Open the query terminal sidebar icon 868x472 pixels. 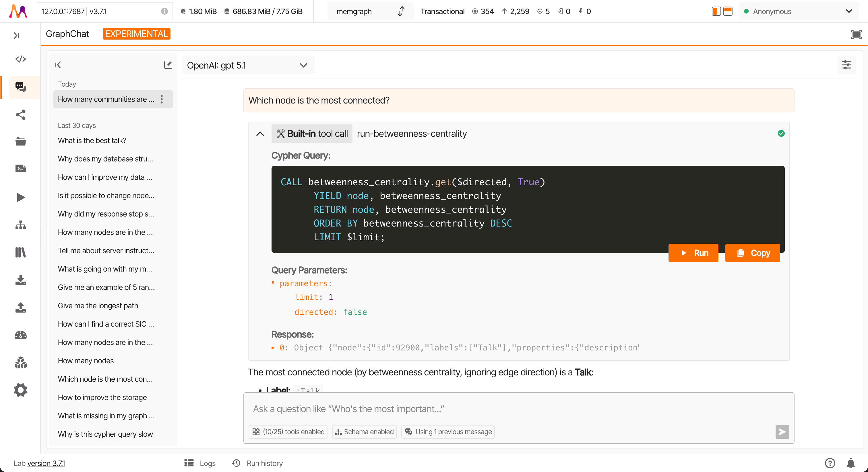pos(20,168)
